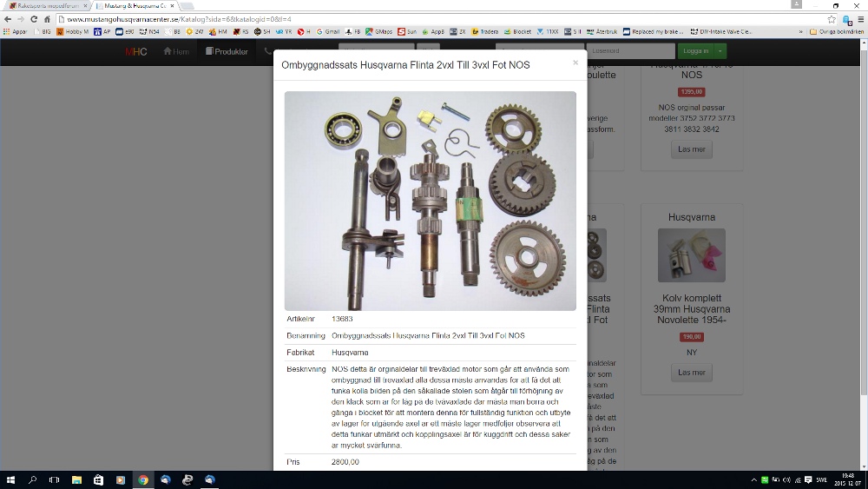Close the product details popup
Viewport: 868px width, 489px height.
coord(575,63)
